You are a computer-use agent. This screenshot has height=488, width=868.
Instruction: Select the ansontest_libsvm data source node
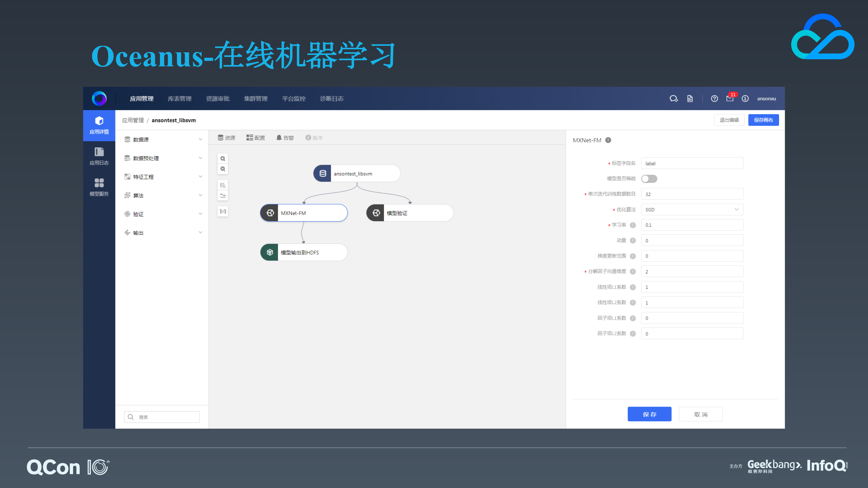[x=357, y=173]
